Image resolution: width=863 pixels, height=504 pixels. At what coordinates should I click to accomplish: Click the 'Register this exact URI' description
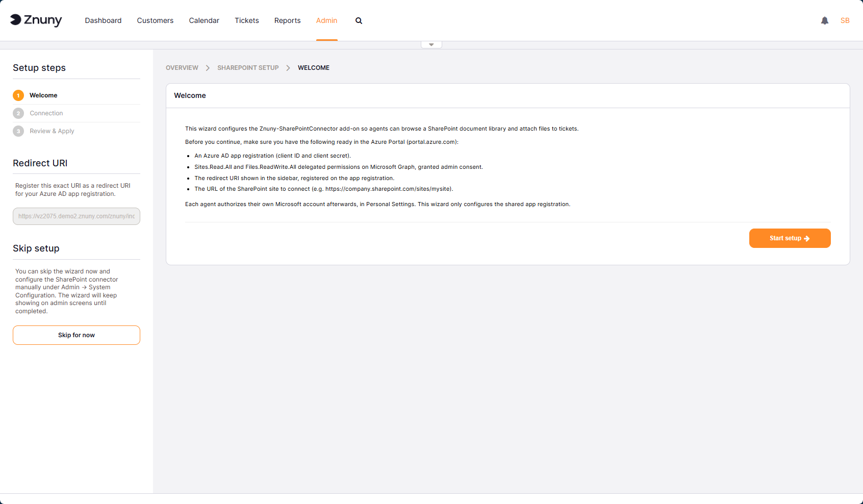coord(73,190)
